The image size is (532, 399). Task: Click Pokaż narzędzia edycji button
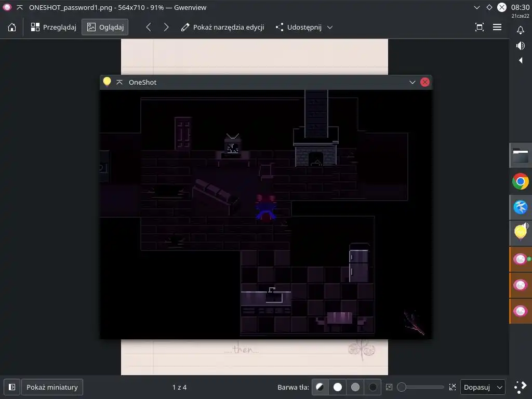pos(222,27)
